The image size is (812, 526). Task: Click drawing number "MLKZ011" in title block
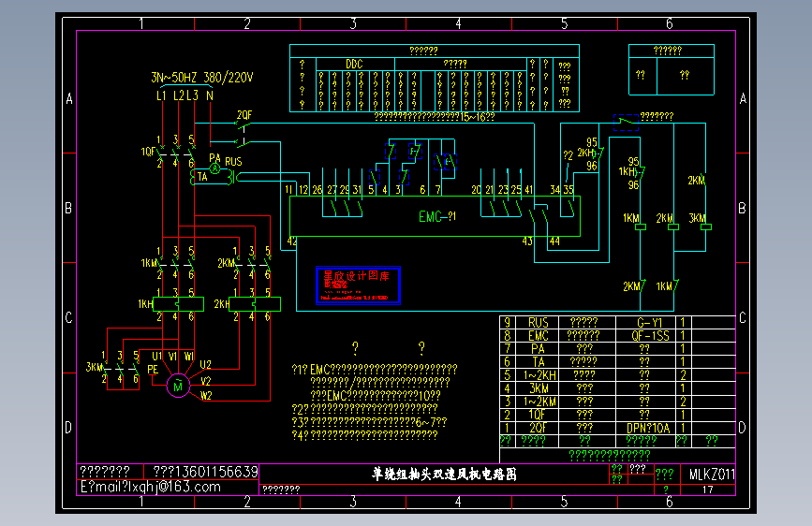click(712, 475)
